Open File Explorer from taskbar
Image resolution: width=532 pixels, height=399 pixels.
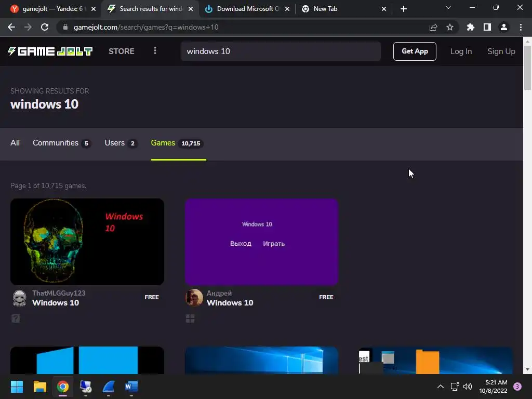point(39,387)
